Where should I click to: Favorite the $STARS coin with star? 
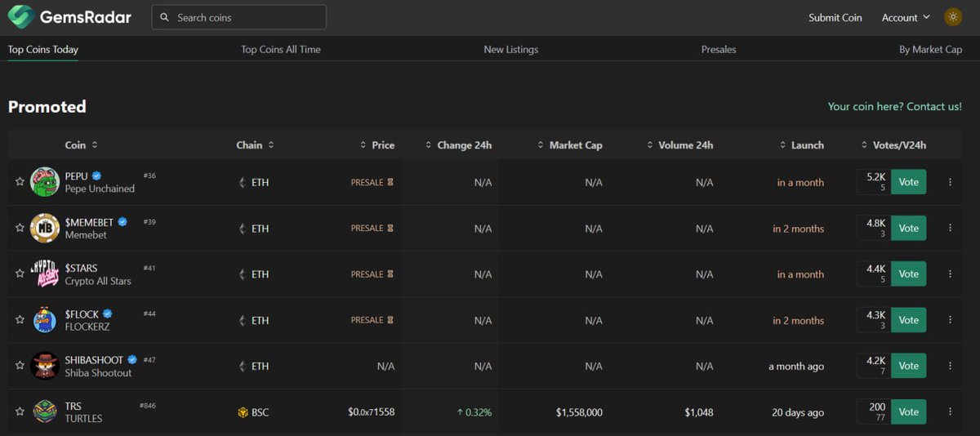[20, 274]
